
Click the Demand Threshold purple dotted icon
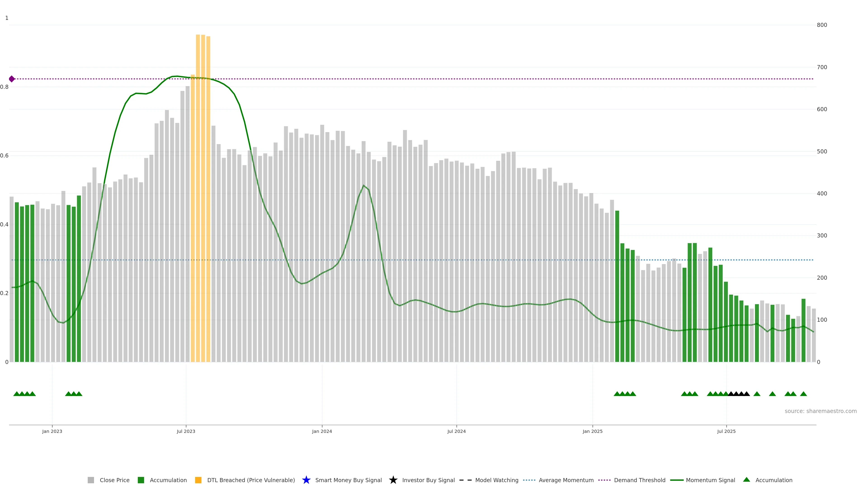pyautogui.click(x=604, y=480)
